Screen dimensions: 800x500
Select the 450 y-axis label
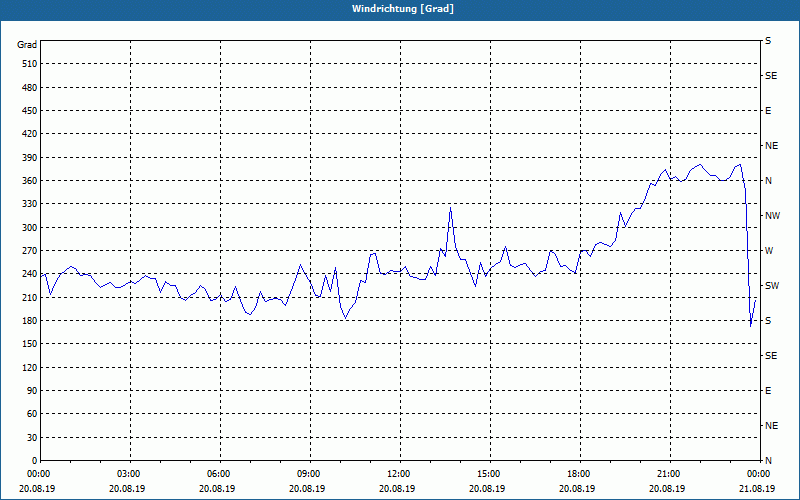point(30,111)
